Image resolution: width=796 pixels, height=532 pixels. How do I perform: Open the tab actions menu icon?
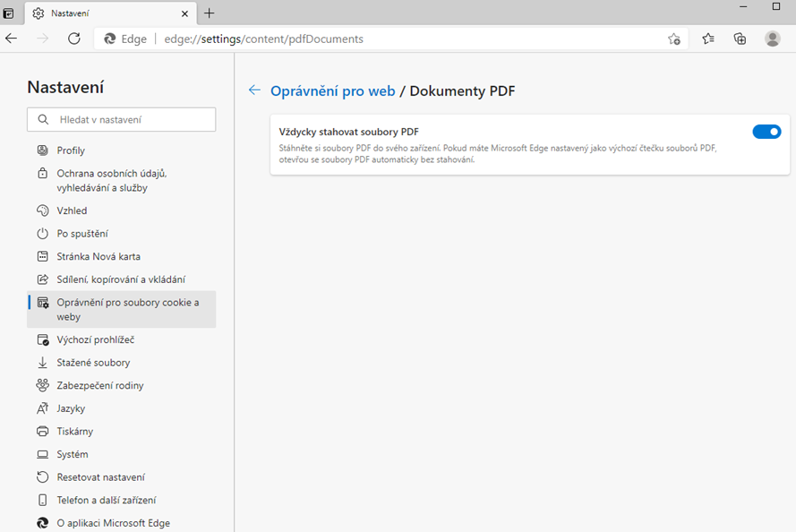tap(8, 13)
